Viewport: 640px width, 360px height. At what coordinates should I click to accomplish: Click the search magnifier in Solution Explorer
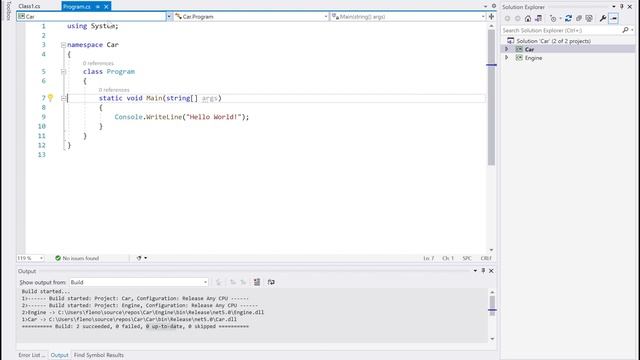pos(625,30)
